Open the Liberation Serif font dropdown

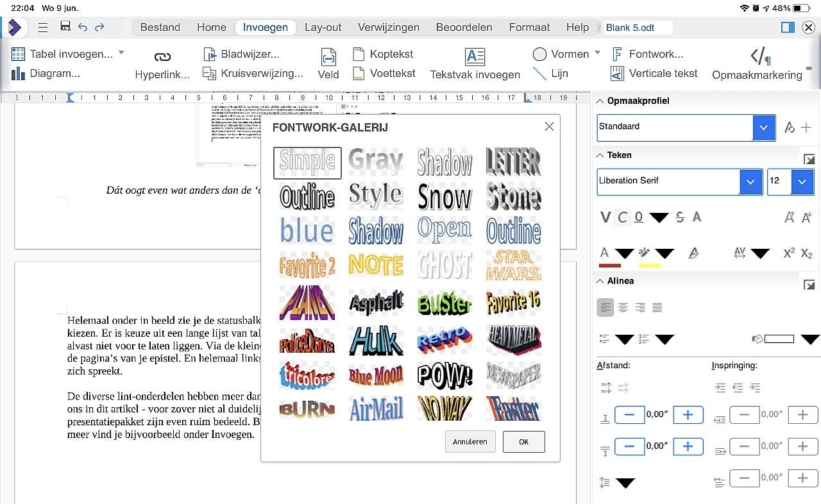point(751,181)
